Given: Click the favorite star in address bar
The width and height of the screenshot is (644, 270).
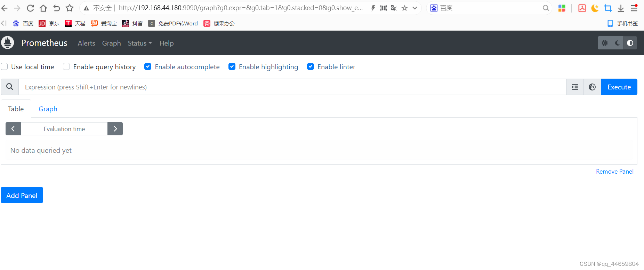Looking at the screenshot, I should coord(404,8).
